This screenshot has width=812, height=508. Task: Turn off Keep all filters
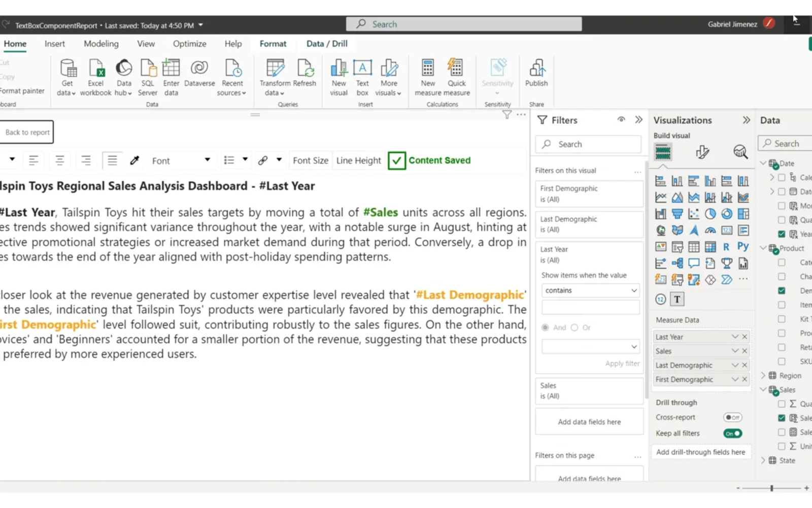tap(733, 433)
